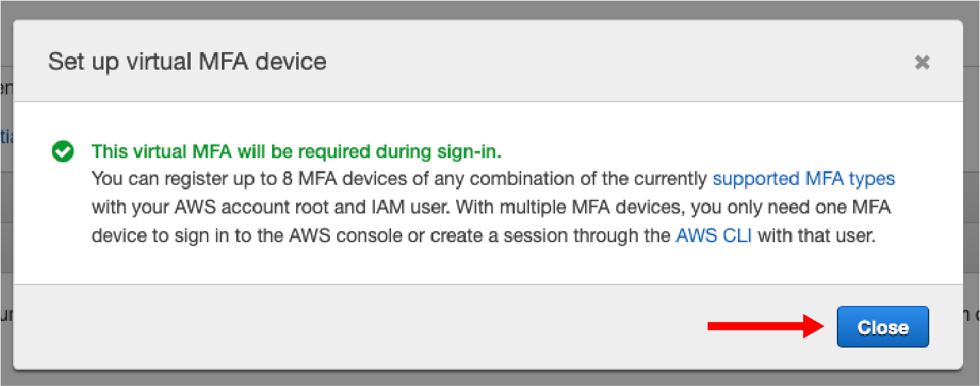
Task: Click cut-off background text at bottom-right edge
Action: pos(972,316)
